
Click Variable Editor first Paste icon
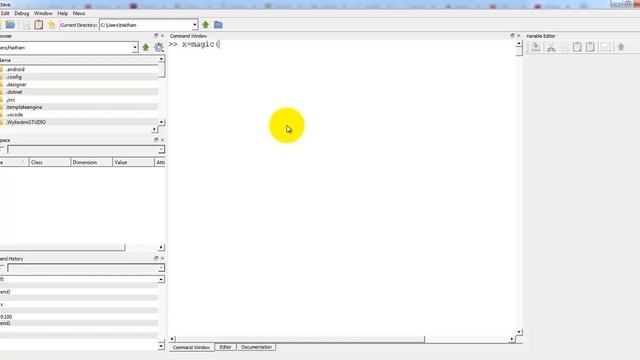577,47
